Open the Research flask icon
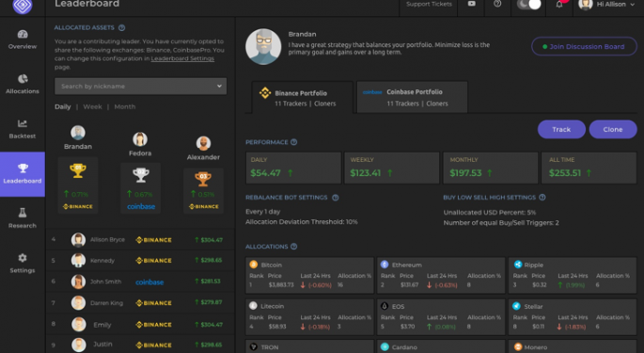The image size is (644, 353). point(23,213)
